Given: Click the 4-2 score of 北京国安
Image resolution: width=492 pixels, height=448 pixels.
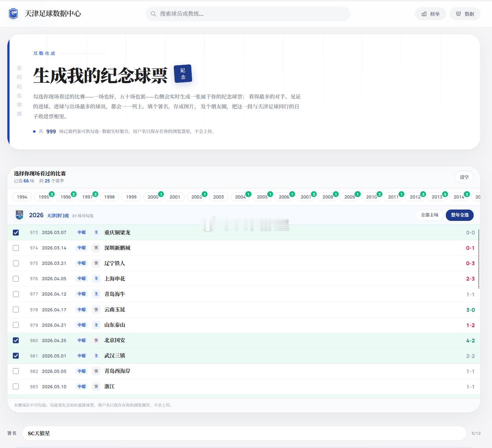Looking at the screenshot, I should point(470,340).
